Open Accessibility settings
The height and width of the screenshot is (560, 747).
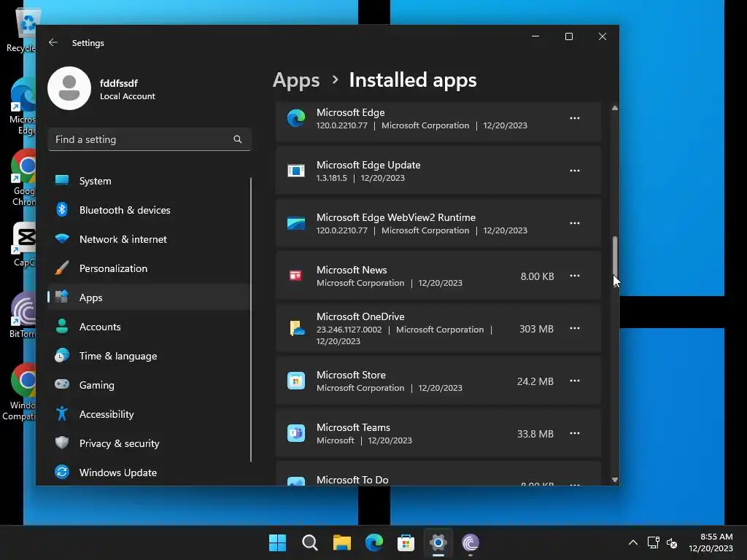click(149, 414)
